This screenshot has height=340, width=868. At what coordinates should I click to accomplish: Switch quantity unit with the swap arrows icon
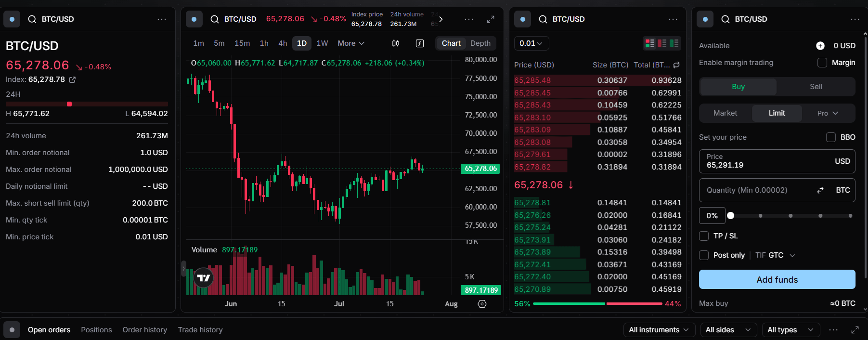(820, 190)
